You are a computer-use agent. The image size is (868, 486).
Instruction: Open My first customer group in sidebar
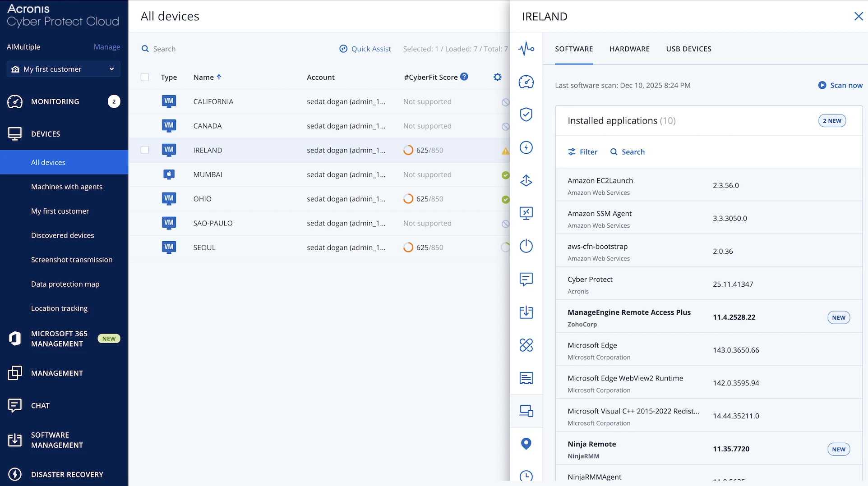60,211
